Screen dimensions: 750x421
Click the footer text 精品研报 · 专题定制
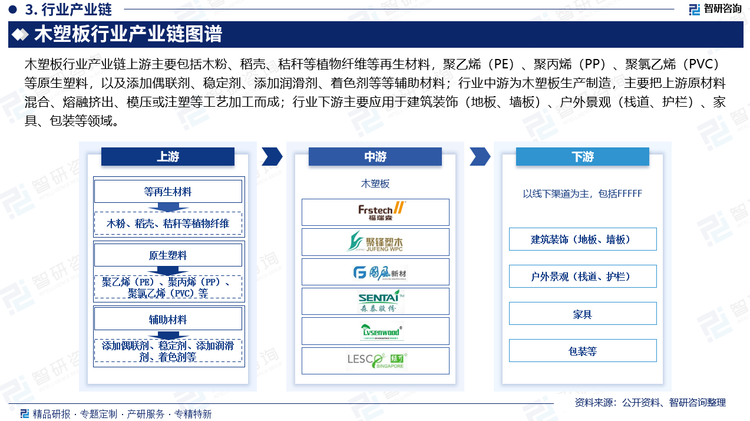tap(75, 414)
